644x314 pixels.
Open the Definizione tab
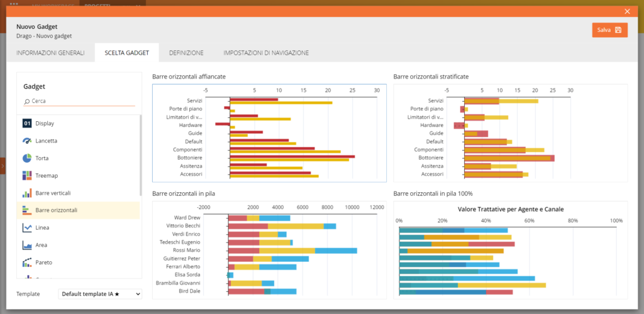186,53
